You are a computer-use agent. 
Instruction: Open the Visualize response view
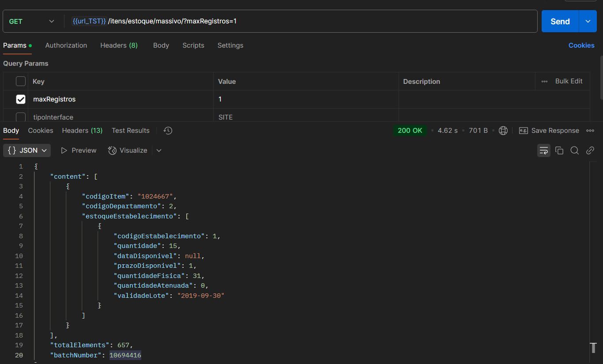[128, 150]
